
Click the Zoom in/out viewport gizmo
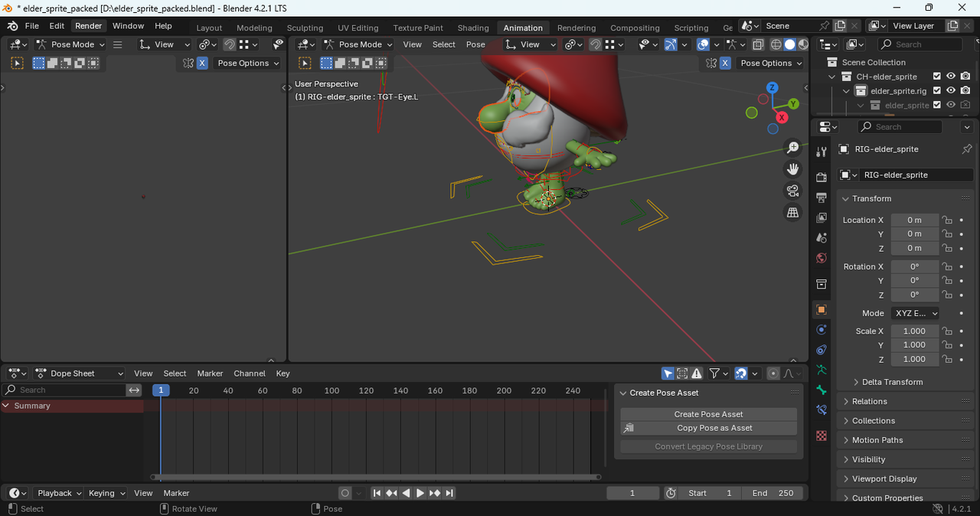[x=792, y=148]
